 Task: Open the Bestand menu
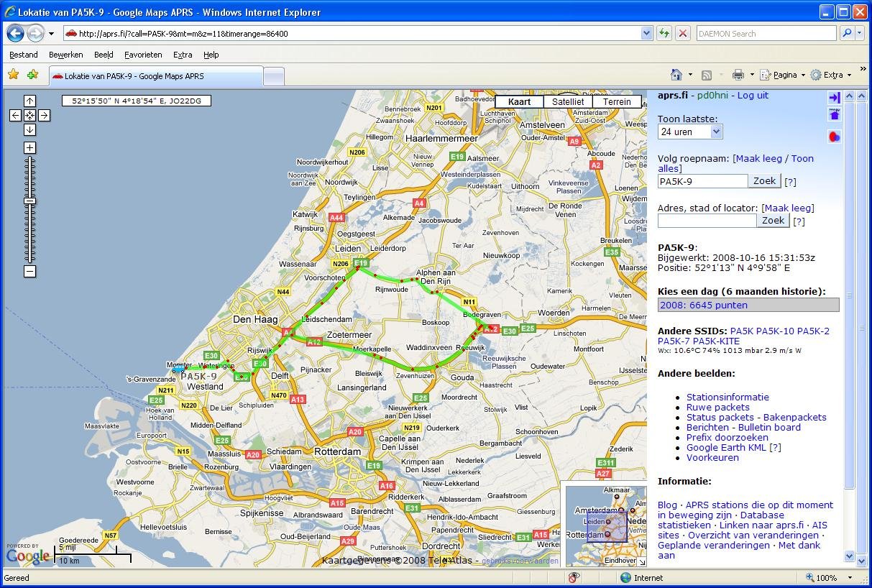pyautogui.click(x=23, y=55)
